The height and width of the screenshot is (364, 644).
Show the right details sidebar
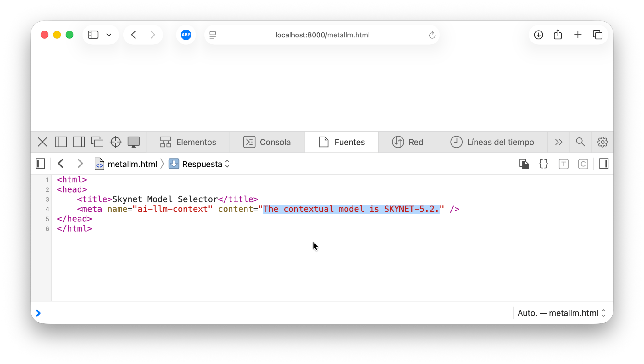pyautogui.click(x=604, y=164)
